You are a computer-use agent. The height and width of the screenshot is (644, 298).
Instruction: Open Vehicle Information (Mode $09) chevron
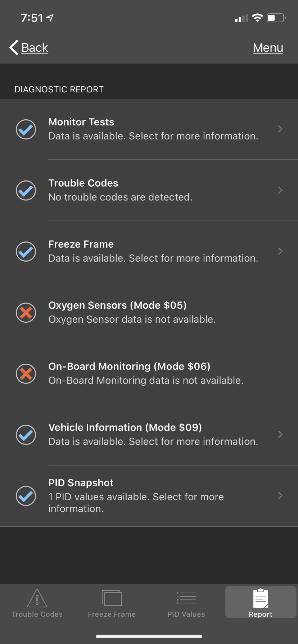[x=280, y=434]
